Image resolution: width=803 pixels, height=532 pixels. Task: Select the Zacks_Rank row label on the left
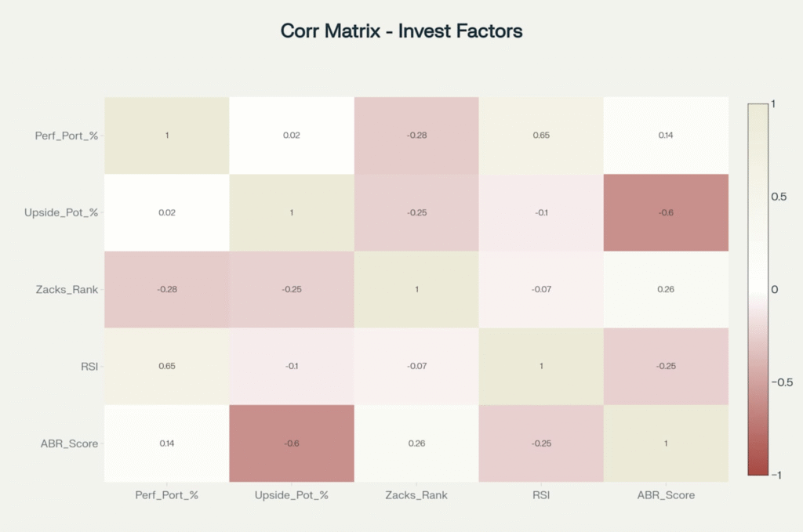[x=69, y=289]
